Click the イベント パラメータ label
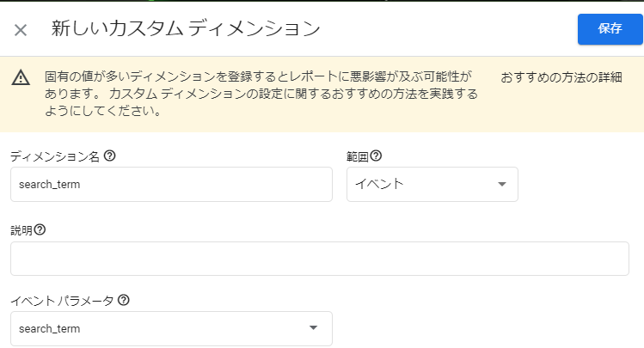Viewport: 644px width, 348px height. (62, 300)
